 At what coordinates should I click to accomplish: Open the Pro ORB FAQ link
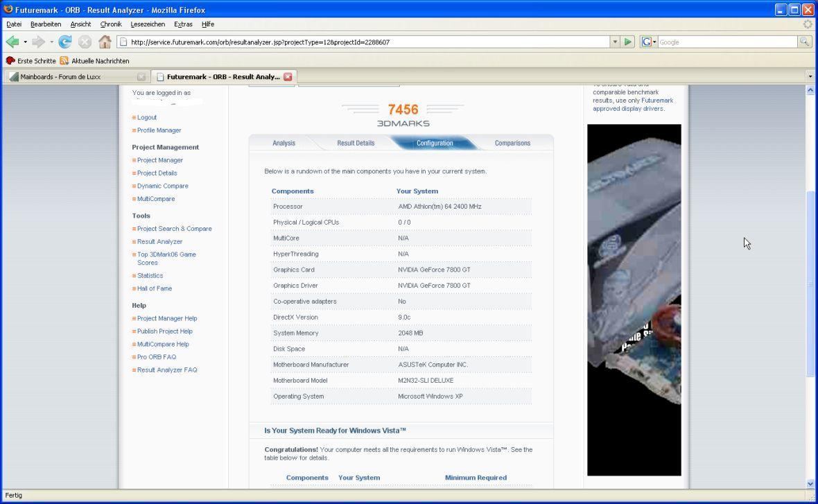tap(157, 357)
